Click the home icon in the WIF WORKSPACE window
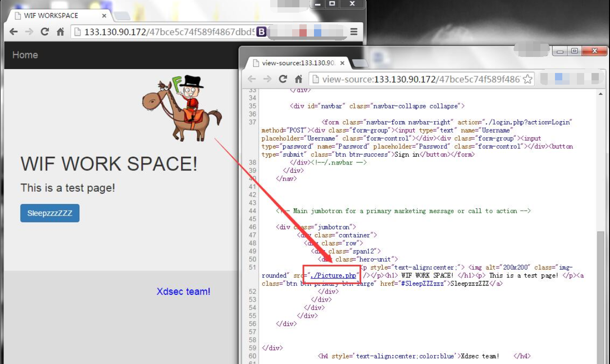Image resolution: width=610 pixels, height=364 pixels. pos(60,32)
